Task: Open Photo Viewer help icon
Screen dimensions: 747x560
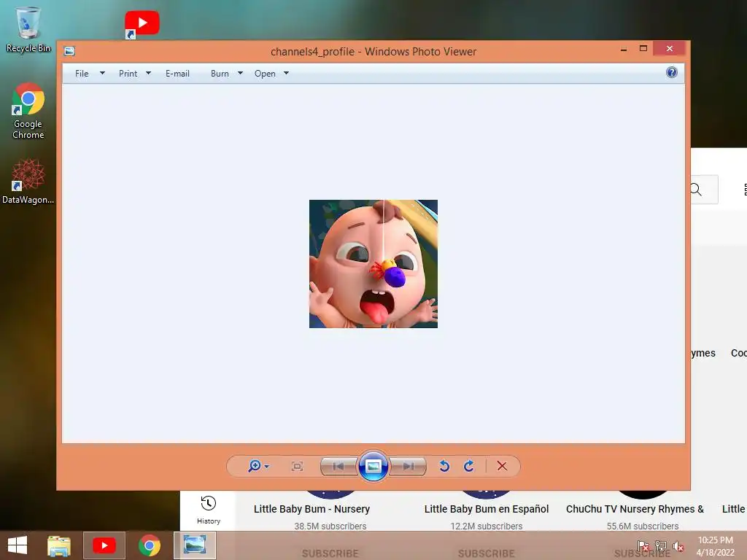Action: click(x=672, y=72)
